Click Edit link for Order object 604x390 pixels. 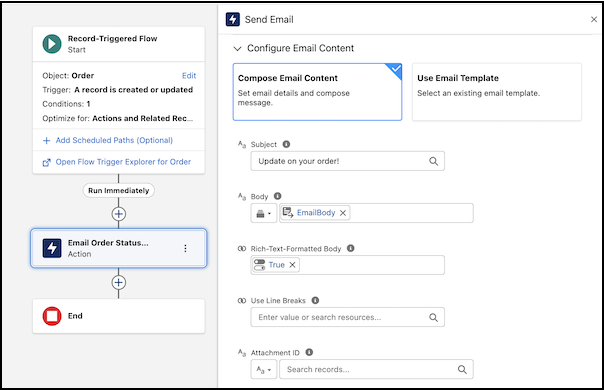[189, 76]
